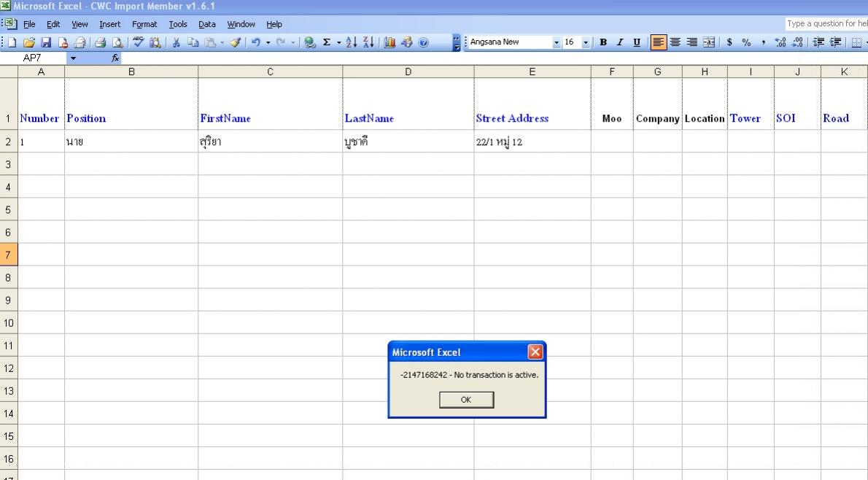The width and height of the screenshot is (868, 480).
Task: Open Excel Help question mark icon
Action: (424, 42)
